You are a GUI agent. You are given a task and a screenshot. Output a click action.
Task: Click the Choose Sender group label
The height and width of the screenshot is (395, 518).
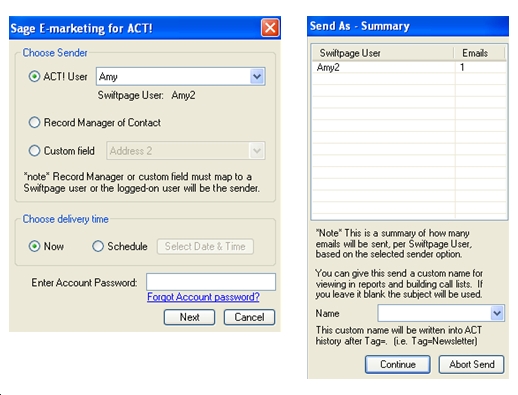coord(55,53)
